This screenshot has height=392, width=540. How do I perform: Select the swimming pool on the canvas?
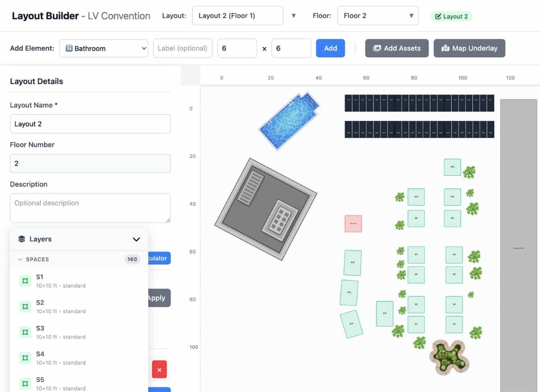coord(289,120)
